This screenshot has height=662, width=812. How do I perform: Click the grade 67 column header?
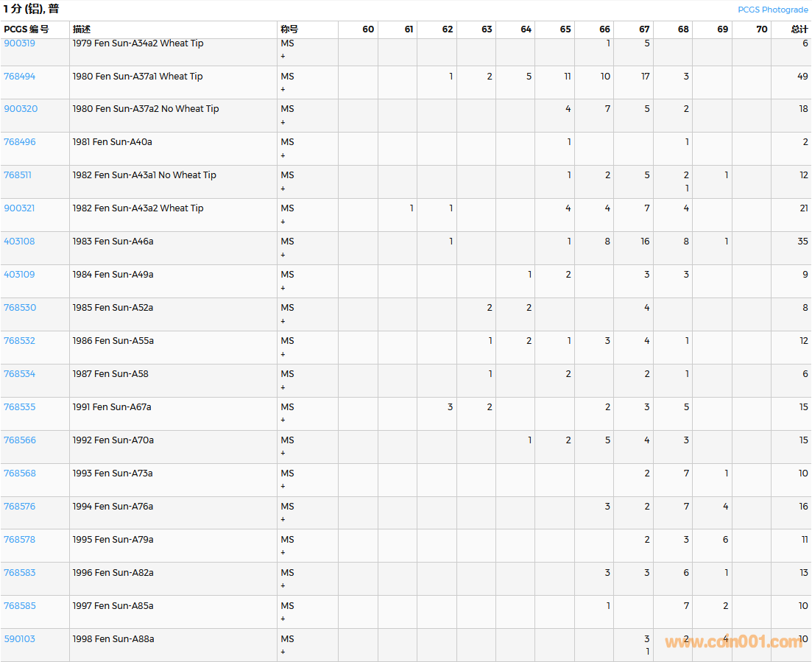point(644,29)
